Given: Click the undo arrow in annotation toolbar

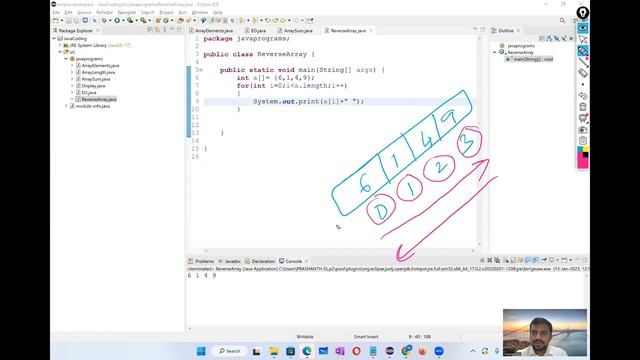Looking at the screenshot, I should click(x=583, y=96).
